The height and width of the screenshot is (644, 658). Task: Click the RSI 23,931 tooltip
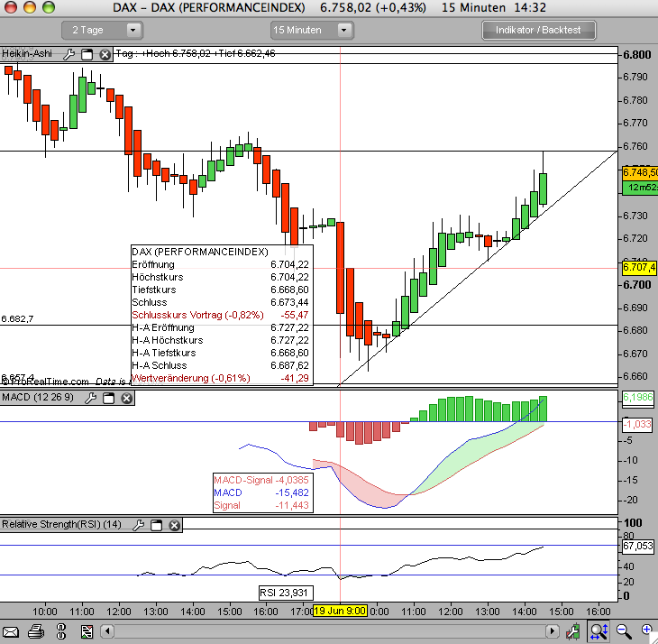click(286, 593)
